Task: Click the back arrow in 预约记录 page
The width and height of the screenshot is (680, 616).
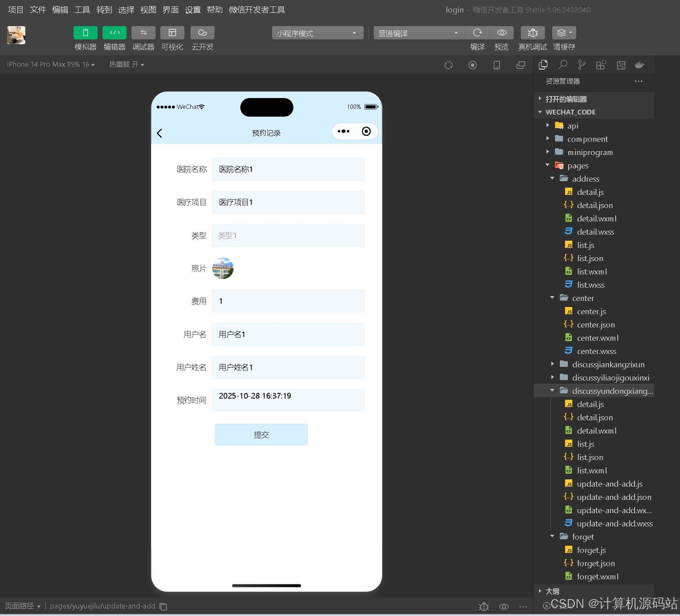Action: coord(160,133)
